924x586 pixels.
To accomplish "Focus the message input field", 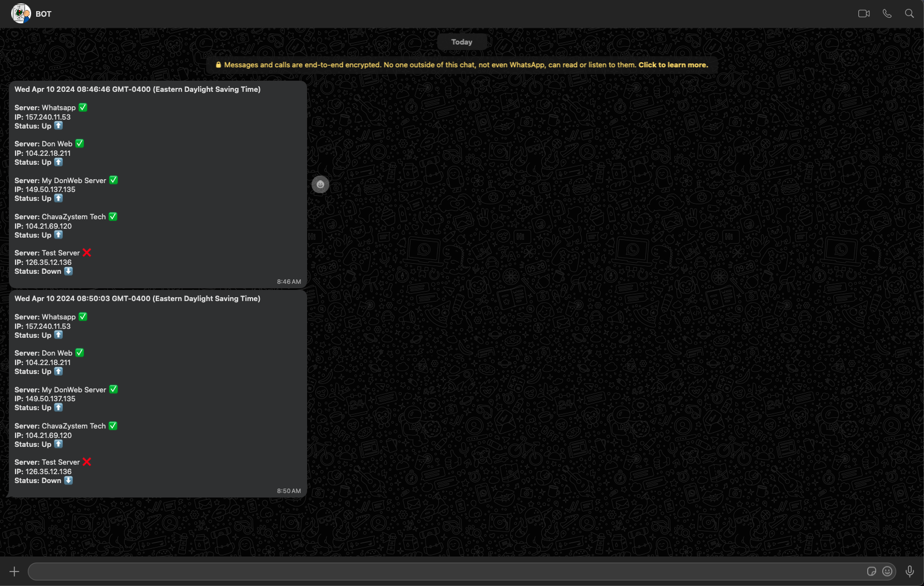I will (445, 572).
